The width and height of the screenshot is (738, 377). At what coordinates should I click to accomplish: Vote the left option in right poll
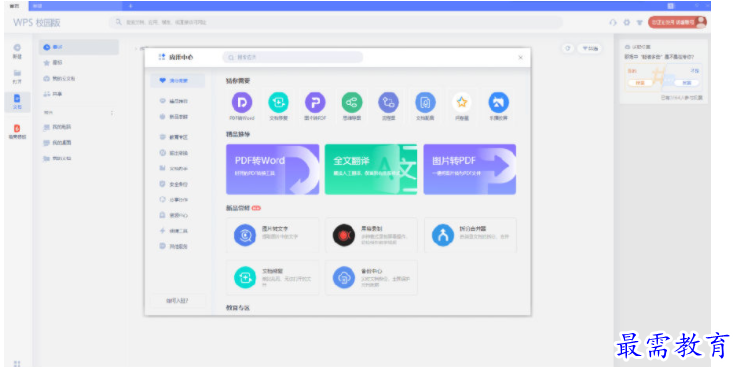[x=640, y=83]
